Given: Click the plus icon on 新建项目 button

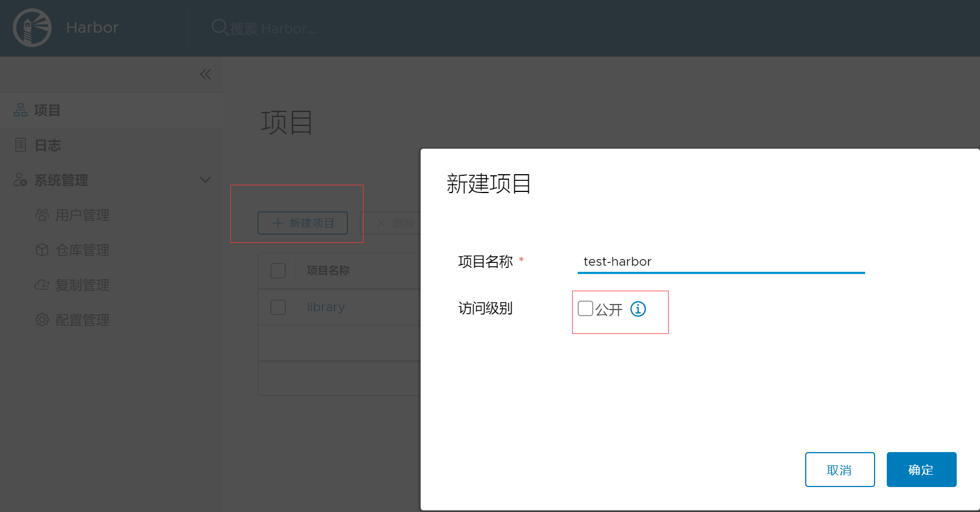Looking at the screenshot, I should pos(278,223).
